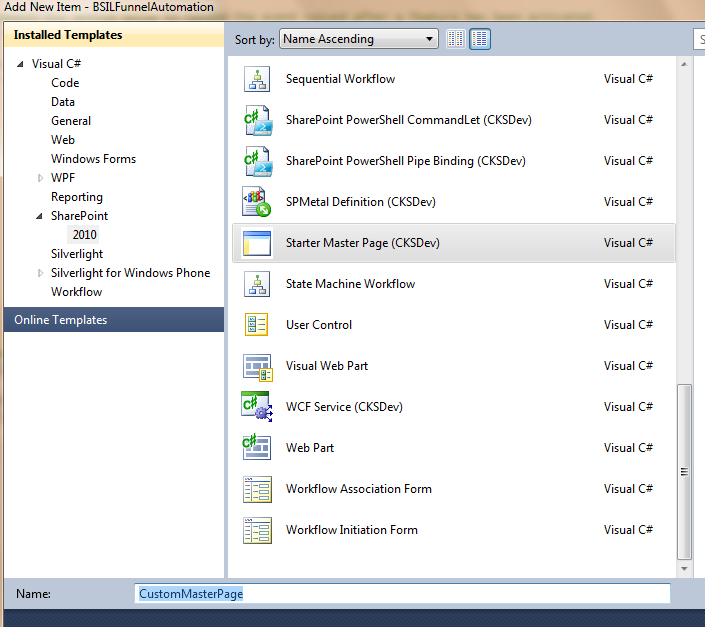Select the Visual C# root label
This screenshot has height=627, width=705.
[56, 64]
